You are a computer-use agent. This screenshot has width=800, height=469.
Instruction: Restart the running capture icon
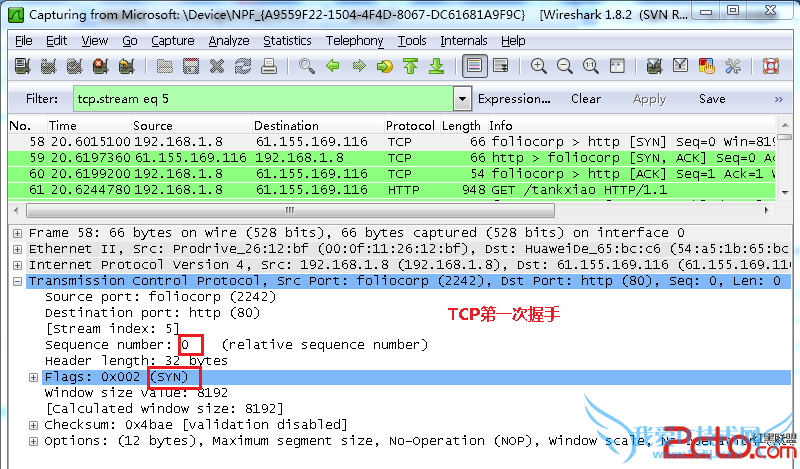click(x=127, y=66)
